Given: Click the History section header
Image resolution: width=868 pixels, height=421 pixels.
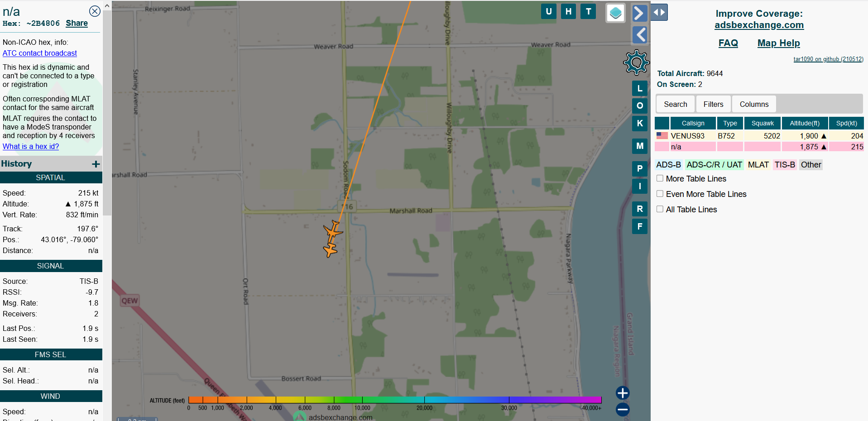Looking at the screenshot, I should point(51,164).
